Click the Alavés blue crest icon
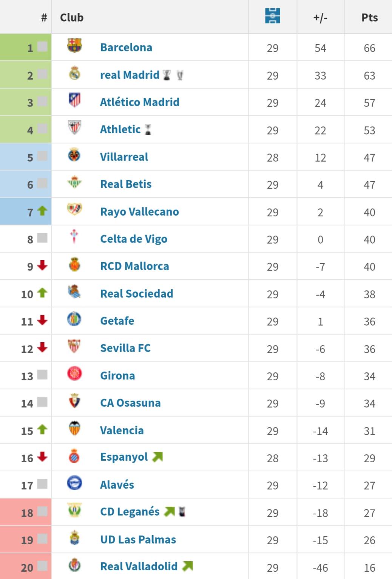392x579 pixels. 74,483
